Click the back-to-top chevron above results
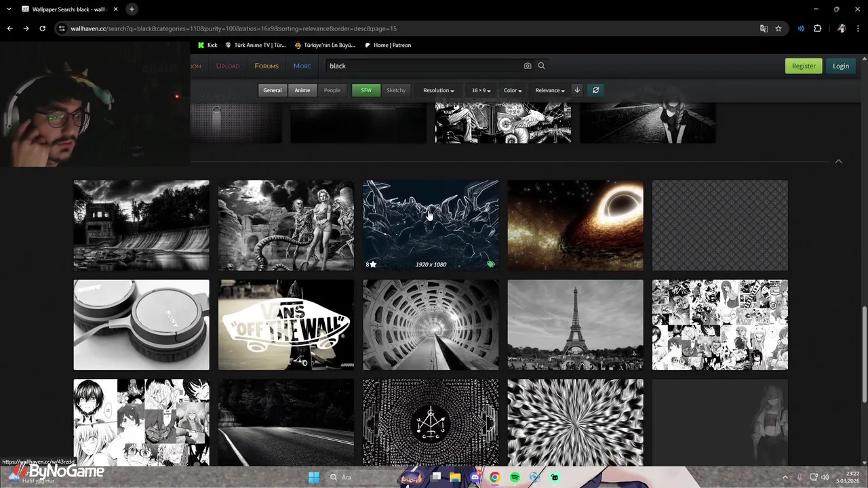The height and width of the screenshot is (488, 868). [x=839, y=161]
